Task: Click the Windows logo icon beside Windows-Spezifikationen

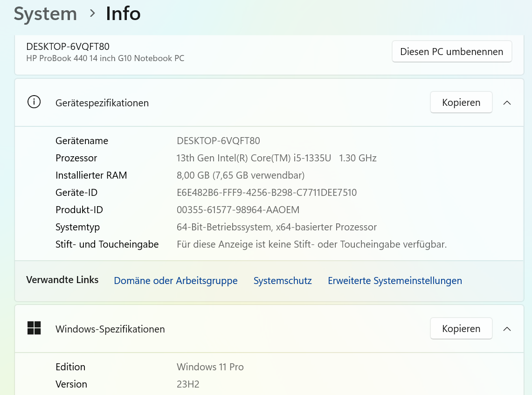Action: pos(34,328)
